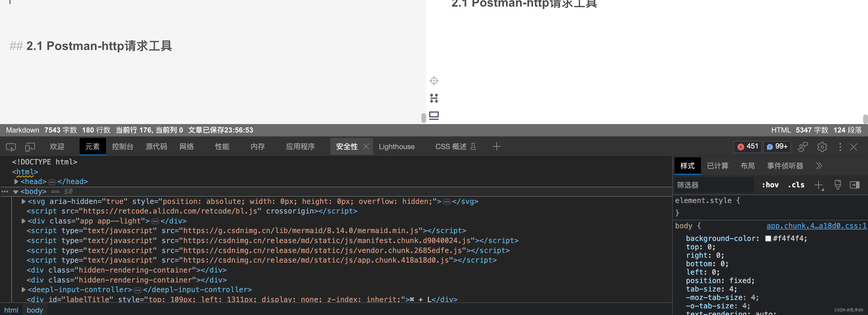Image resolution: width=868 pixels, height=315 pixels.
Task: Close the 安全性 tab
Action: 366,146
